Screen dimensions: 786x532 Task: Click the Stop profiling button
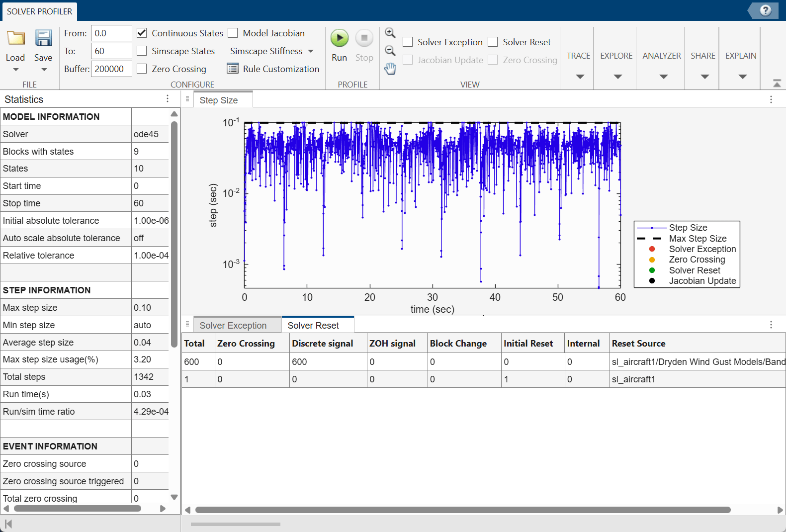(x=364, y=38)
